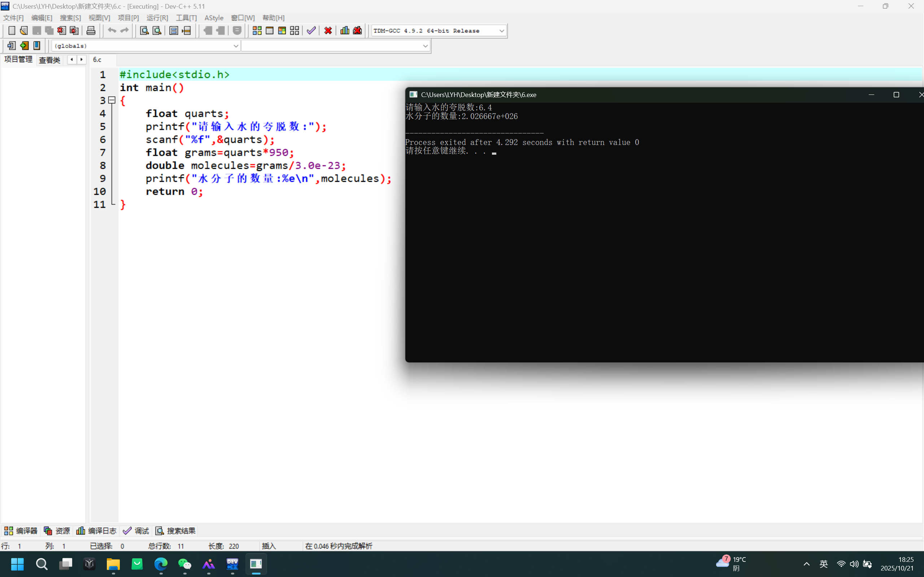The width and height of the screenshot is (924, 577).
Task: Open the TDM-GCC compiler selection dropdown
Action: [x=501, y=31]
